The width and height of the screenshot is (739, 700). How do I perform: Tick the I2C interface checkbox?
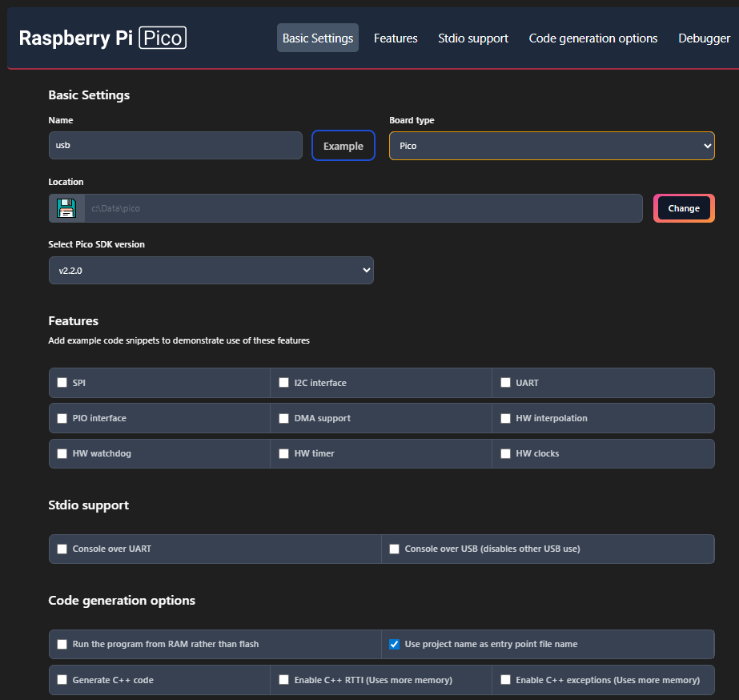[x=284, y=383]
